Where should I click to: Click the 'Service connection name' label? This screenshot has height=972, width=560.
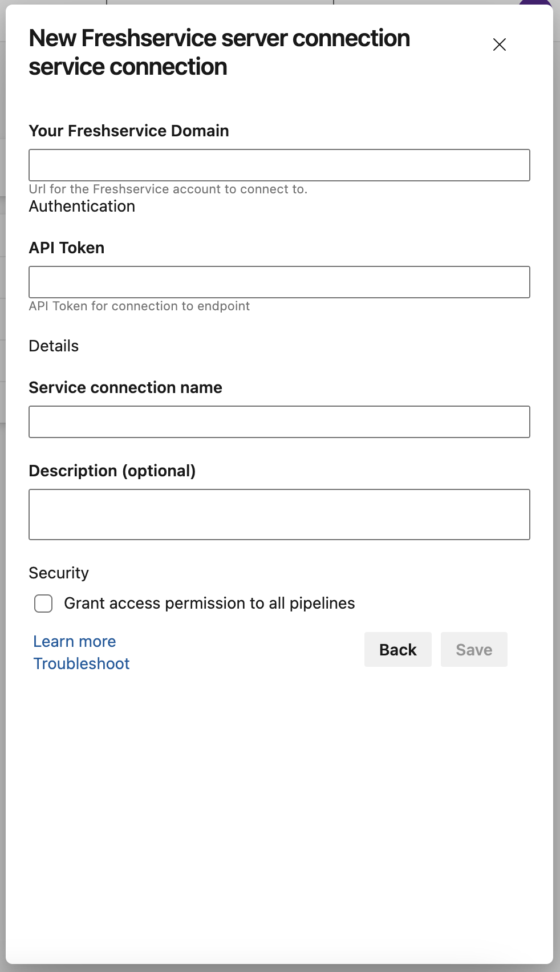[x=125, y=388]
